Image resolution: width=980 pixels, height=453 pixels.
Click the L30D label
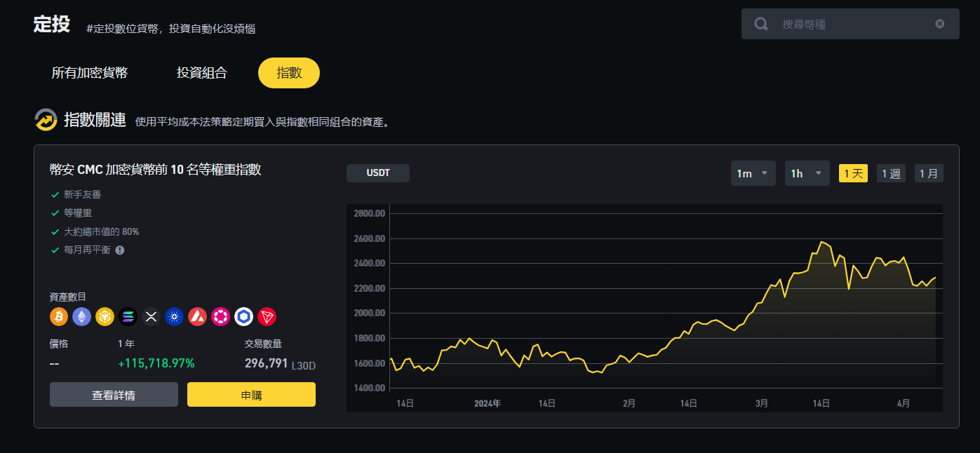304,365
